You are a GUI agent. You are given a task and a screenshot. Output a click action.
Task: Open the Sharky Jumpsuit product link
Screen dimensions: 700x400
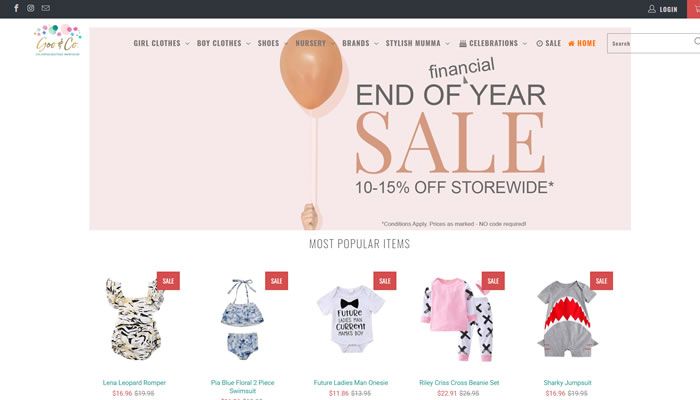point(567,383)
